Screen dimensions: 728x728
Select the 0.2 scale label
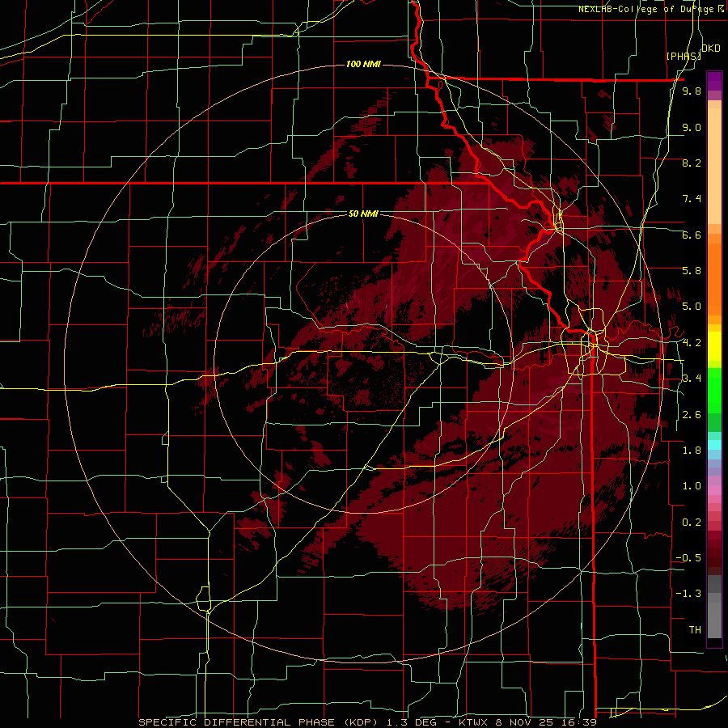pos(692,523)
